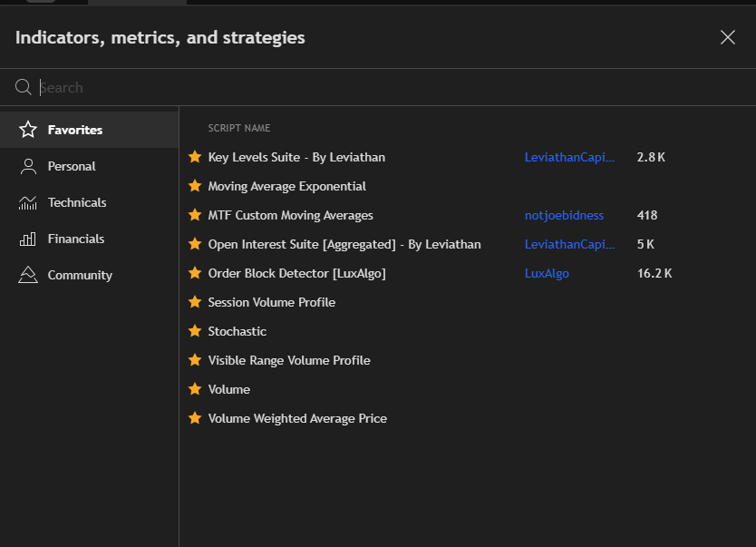Unfavorite the Stochastic indicator star
Viewport: 756px width, 547px height.
click(x=195, y=331)
